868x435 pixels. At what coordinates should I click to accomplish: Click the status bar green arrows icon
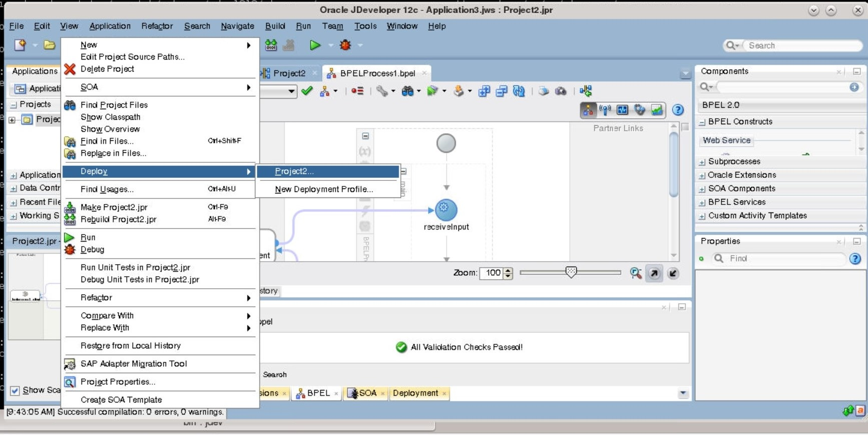coord(848,411)
